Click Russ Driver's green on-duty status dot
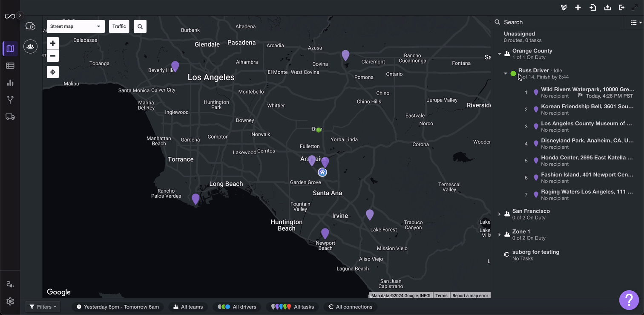The width and height of the screenshot is (644, 315). [x=513, y=74]
